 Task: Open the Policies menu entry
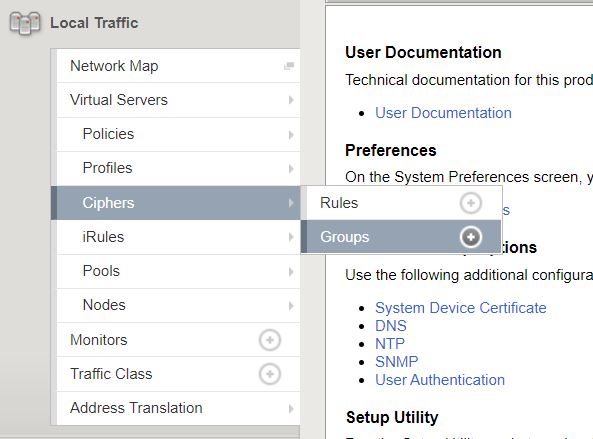click(178, 134)
